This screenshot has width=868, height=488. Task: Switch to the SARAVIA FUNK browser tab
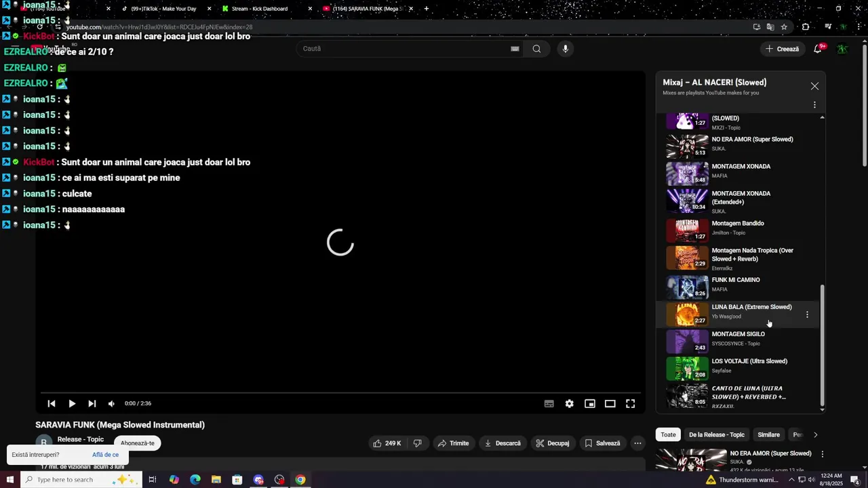pyautogui.click(x=366, y=9)
